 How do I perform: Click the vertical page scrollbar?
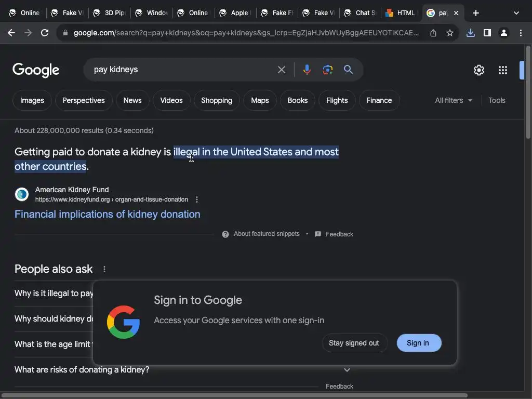point(528,92)
